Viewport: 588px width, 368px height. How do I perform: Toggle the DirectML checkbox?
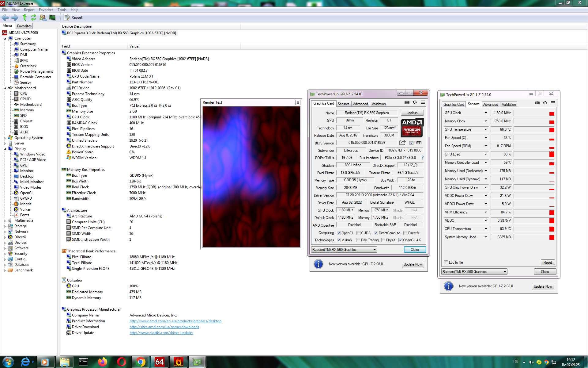[x=405, y=233]
